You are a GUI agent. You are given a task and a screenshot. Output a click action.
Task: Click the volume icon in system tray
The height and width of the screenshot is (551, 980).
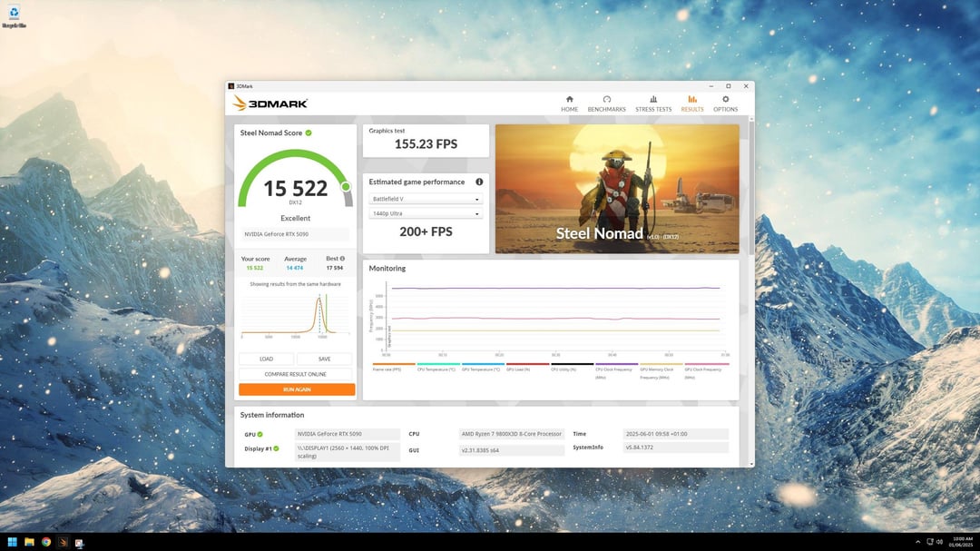[939, 542]
